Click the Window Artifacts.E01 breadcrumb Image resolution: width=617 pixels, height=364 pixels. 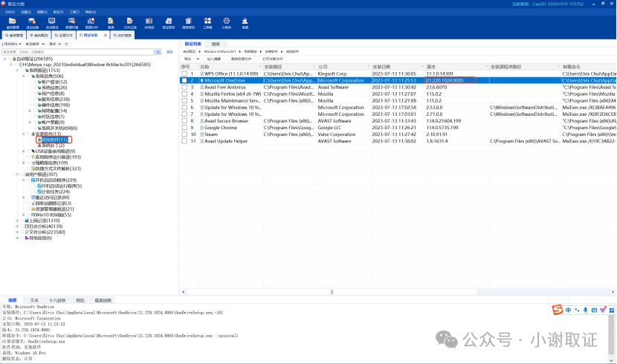tap(219, 51)
